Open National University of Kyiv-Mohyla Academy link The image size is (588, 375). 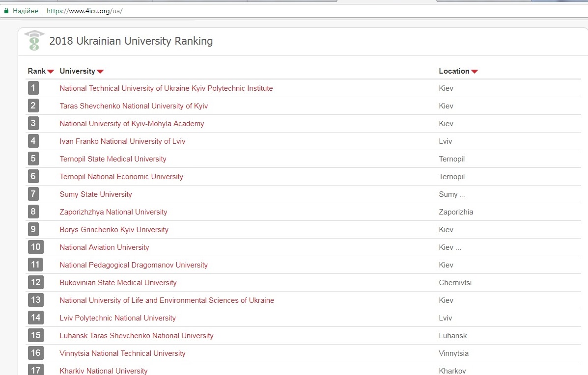[132, 124]
